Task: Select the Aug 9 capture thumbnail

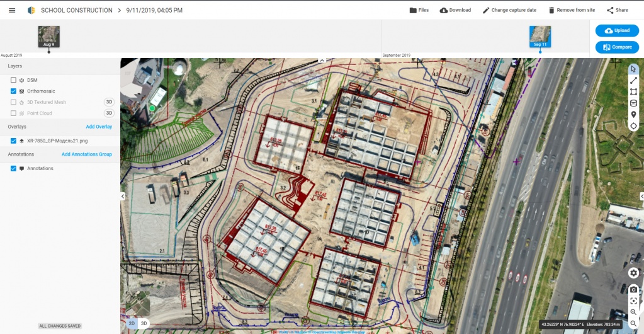Action: pos(48,37)
